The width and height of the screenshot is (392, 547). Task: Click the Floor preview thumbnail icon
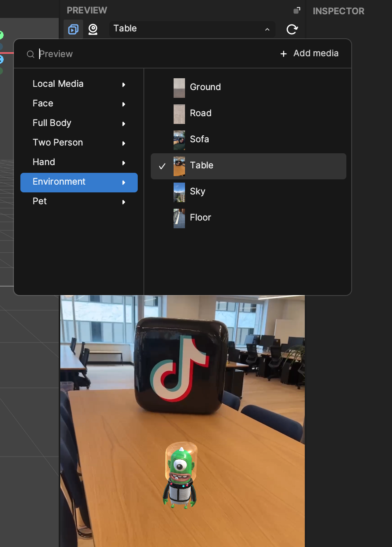[179, 218]
